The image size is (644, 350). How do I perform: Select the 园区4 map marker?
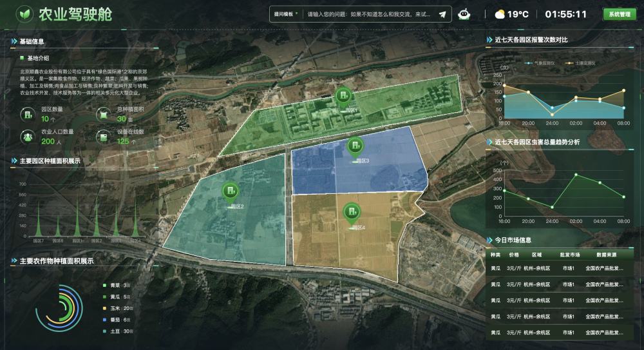(x=351, y=211)
